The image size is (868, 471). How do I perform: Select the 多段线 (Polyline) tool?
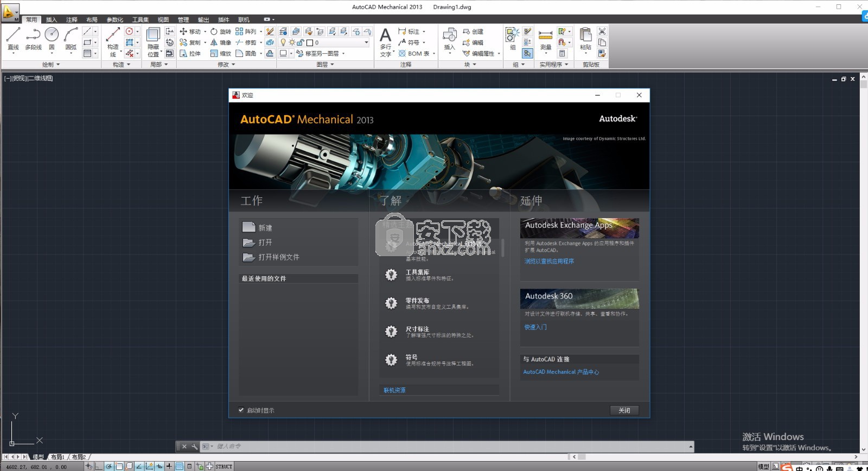(x=33, y=39)
